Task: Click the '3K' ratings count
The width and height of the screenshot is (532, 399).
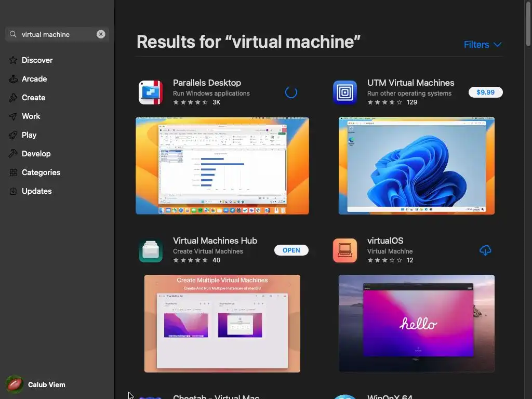Action: pyautogui.click(x=217, y=102)
